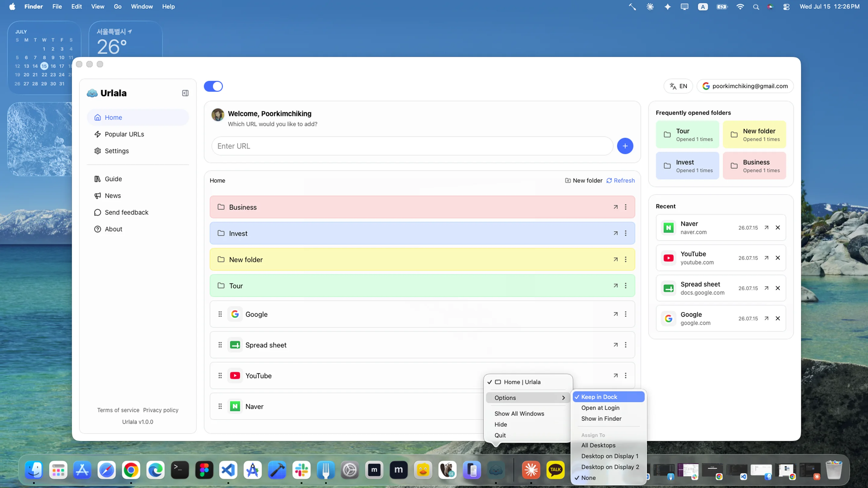Image resolution: width=868 pixels, height=488 pixels.
Task: Open Settings in sidebar
Action: click(137, 151)
